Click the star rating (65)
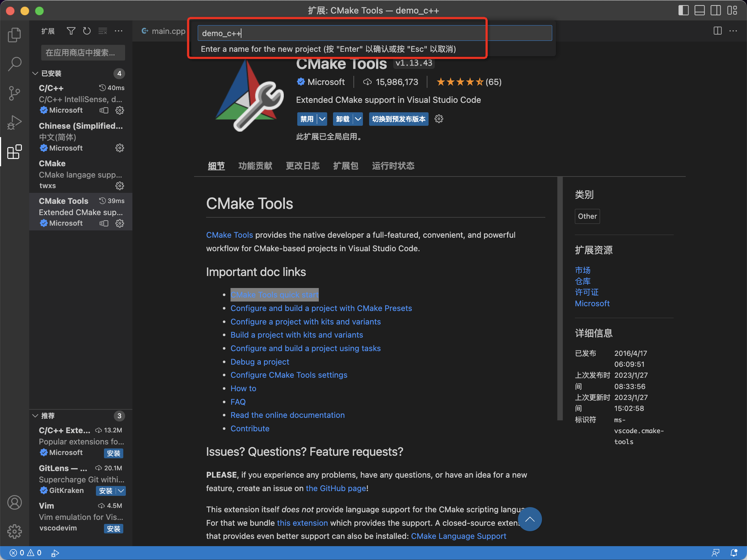This screenshot has width=747, height=560. pos(469,82)
